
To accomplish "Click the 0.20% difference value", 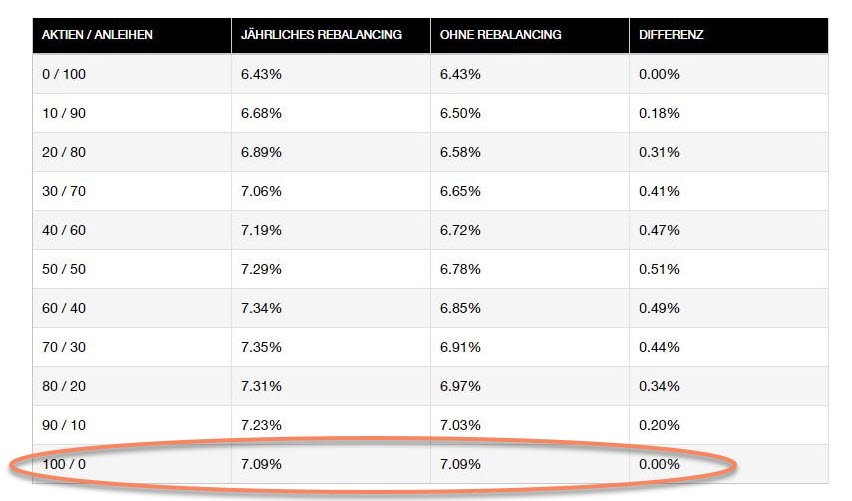I will pos(659,426).
